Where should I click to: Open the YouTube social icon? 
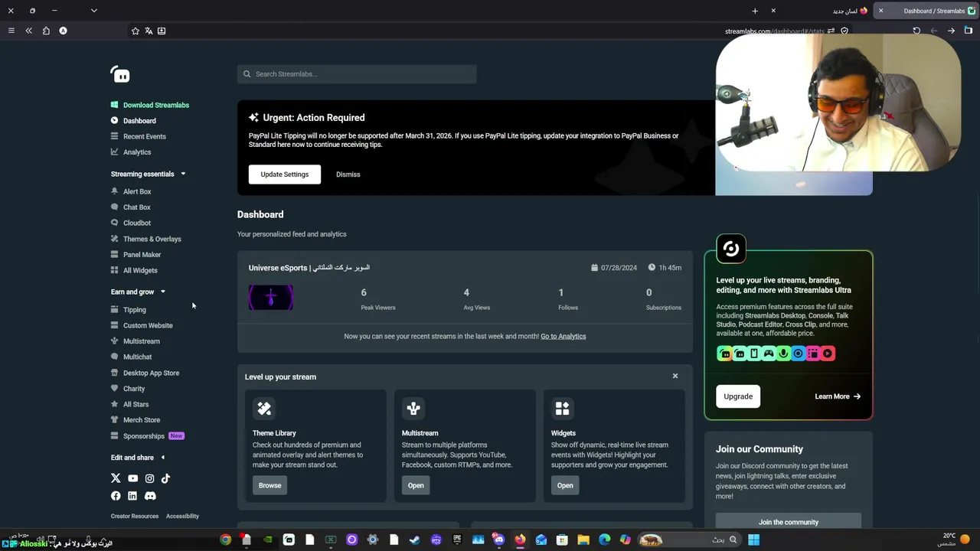(132, 478)
